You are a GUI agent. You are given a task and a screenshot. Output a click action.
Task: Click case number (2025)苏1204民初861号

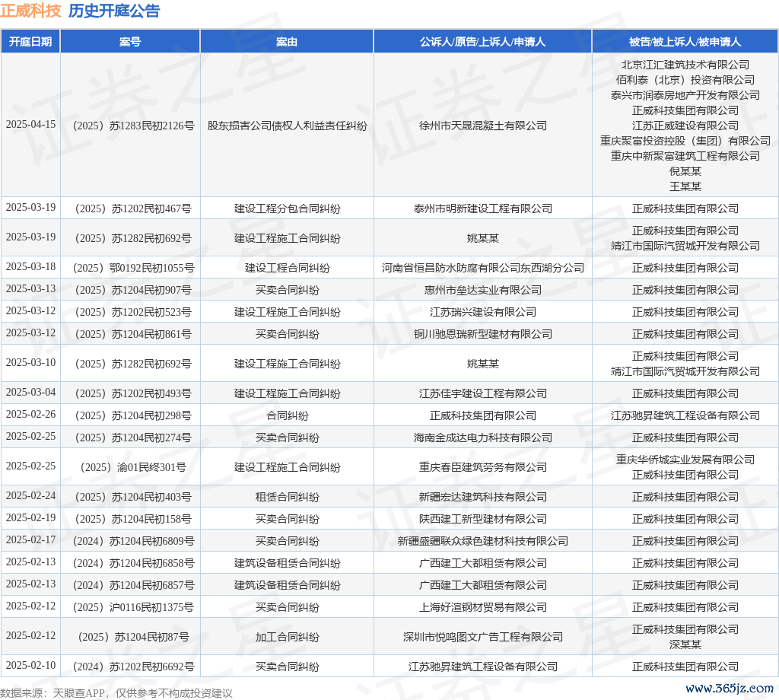134,334
